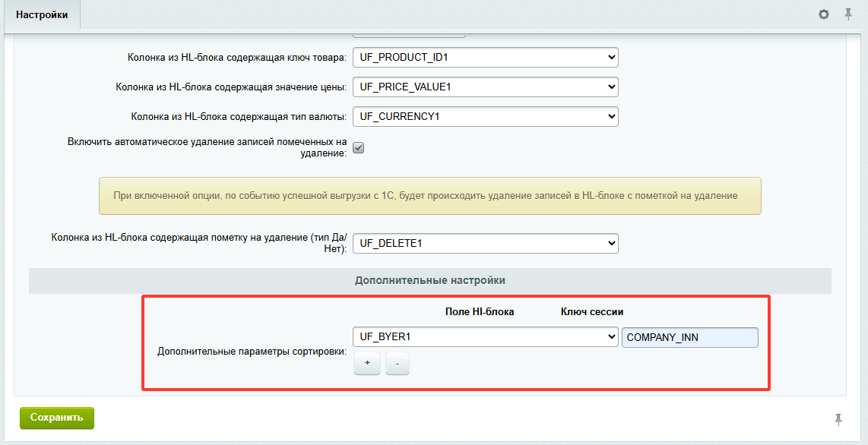Open the UF_PRODUCT_ID1 dropdown

coord(486,57)
